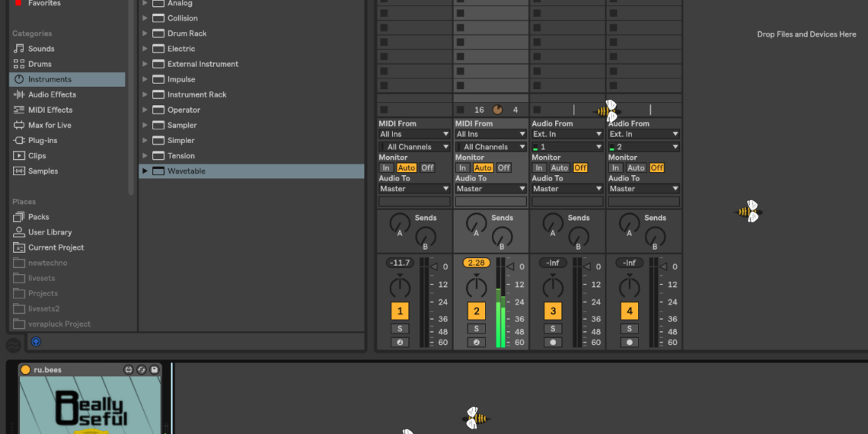This screenshot has width=868, height=434.
Task: Toggle the ru.bees device activator on/off
Action: click(25, 370)
